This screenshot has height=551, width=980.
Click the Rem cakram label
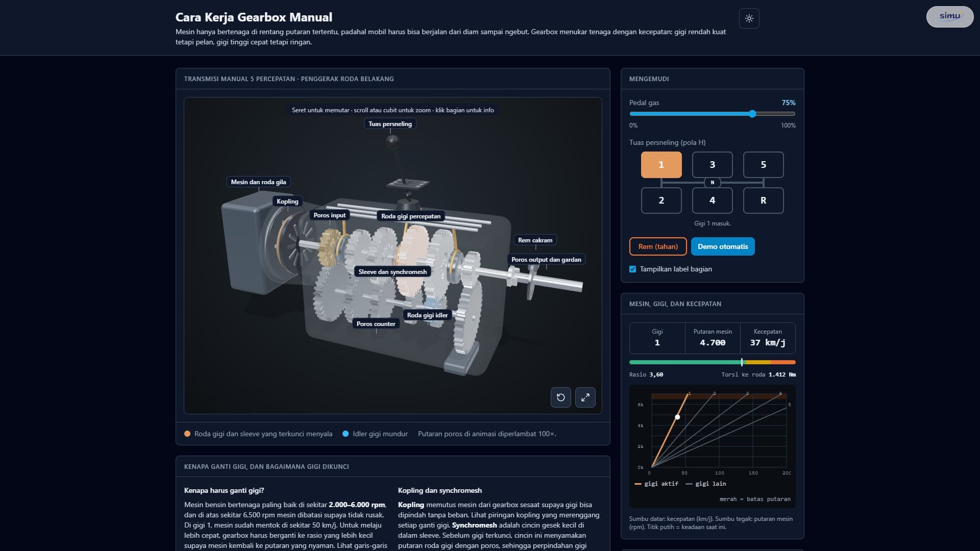coord(535,240)
